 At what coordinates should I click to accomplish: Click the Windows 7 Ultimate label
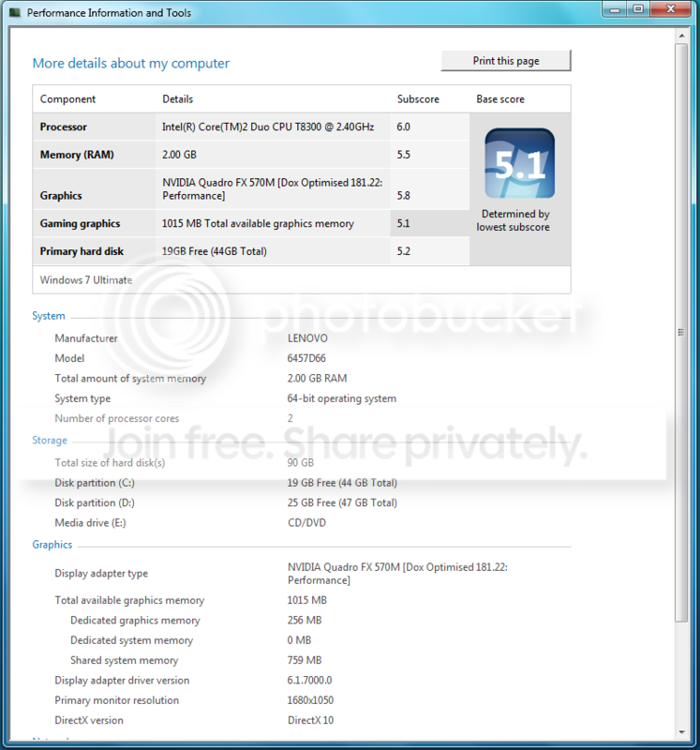(86, 279)
